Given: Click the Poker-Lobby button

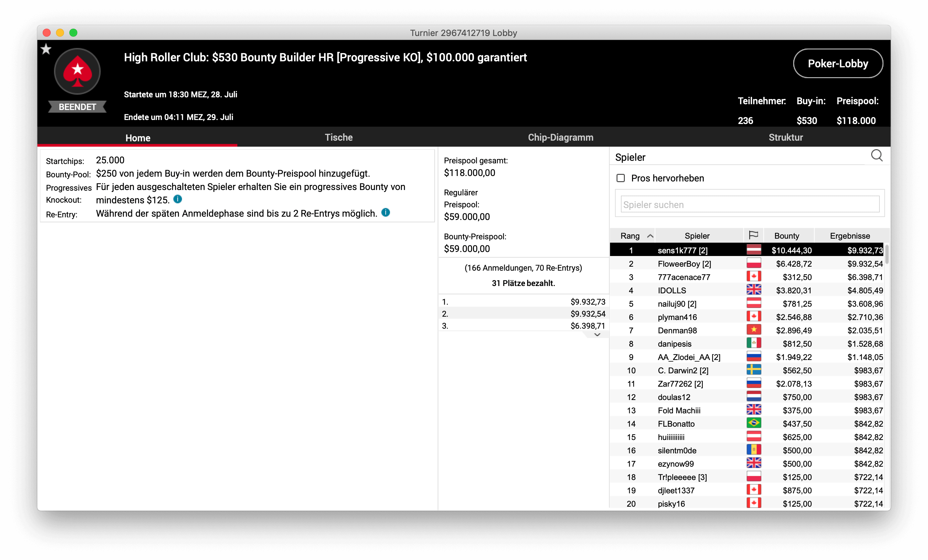Looking at the screenshot, I should click(838, 64).
